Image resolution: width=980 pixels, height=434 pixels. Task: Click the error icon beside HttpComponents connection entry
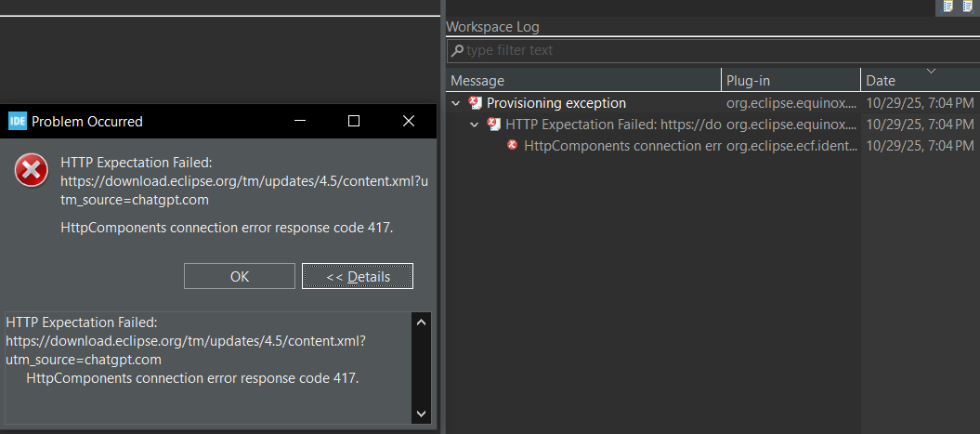[x=513, y=146]
